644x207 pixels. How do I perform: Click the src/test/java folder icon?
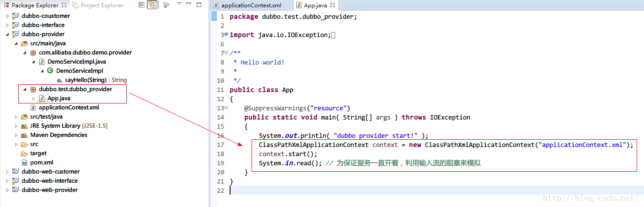24,117
